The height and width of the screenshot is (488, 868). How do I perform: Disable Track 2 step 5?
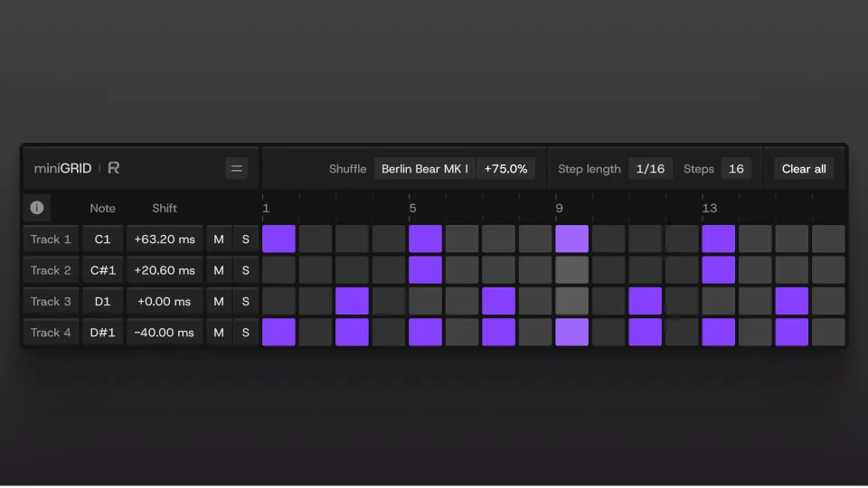coord(425,270)
